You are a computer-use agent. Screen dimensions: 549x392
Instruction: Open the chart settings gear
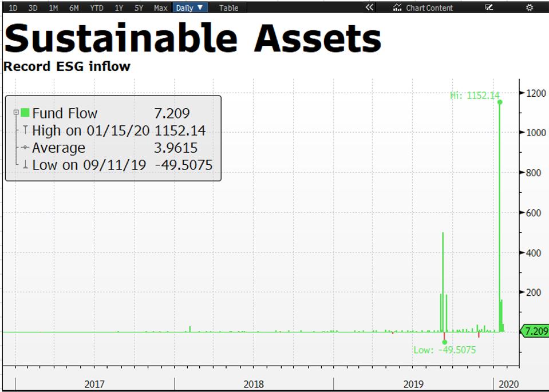(x=529, y=7)
